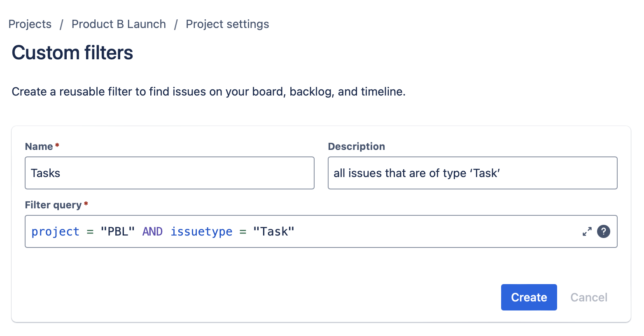The width and height of the screenshot is (644, 336).
Task: Navigate to Project settings breadcrumb
Action: pos(227,24)
